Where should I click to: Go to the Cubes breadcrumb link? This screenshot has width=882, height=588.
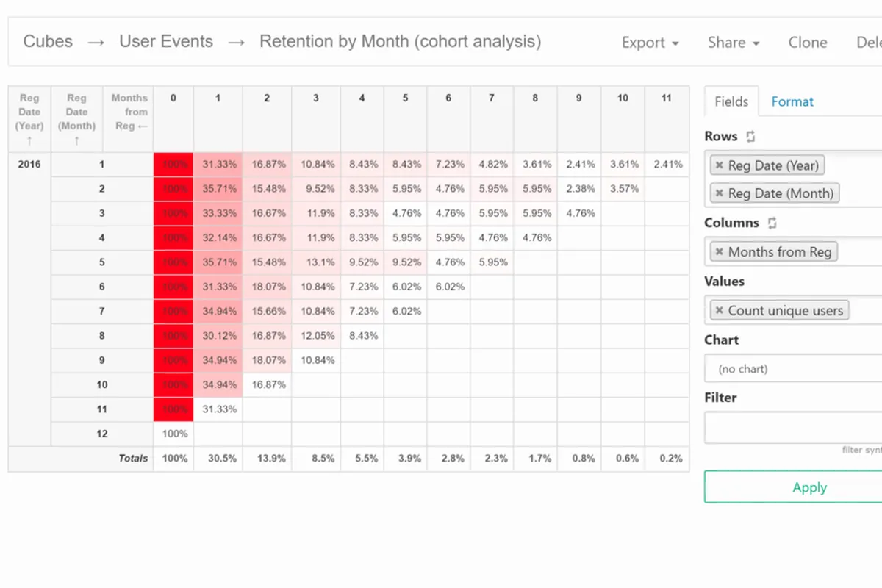[x=48, y=41]
